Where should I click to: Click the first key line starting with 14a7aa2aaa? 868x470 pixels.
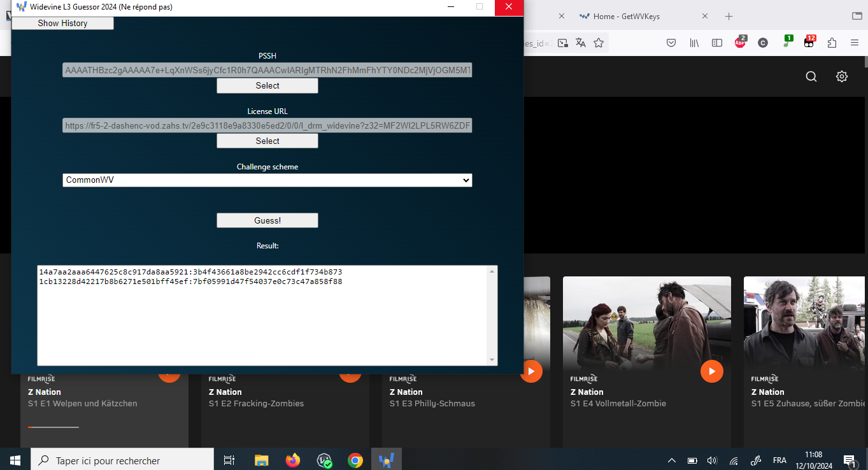(190, 272)
